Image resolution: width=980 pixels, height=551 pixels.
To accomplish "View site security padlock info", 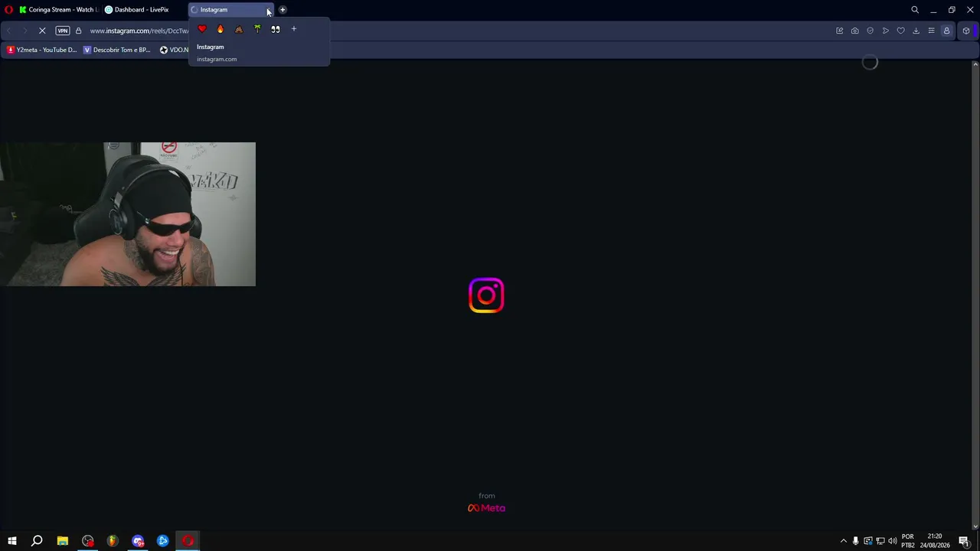I will 78,31.
